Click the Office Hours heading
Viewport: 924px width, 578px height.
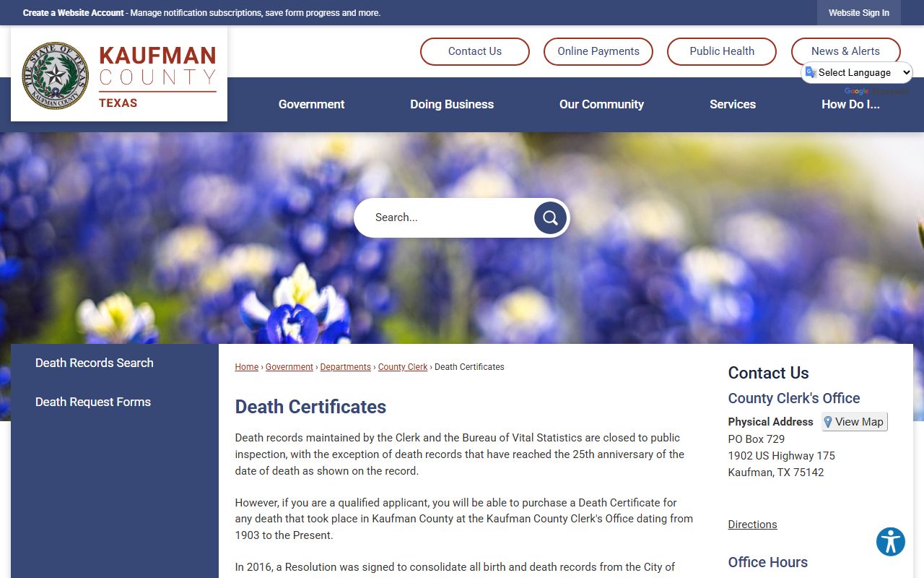pos(768,562)
